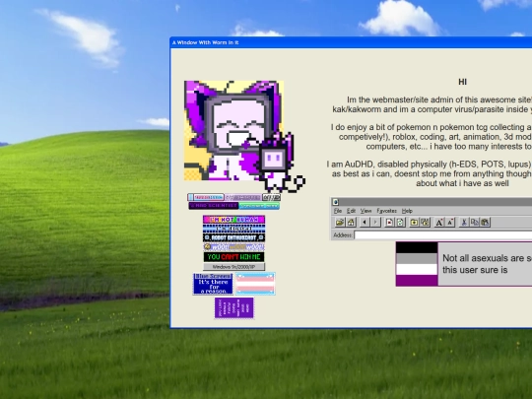532x399 pixels.
Task: Click the purple vertical-text stamp
Action: 233,308
